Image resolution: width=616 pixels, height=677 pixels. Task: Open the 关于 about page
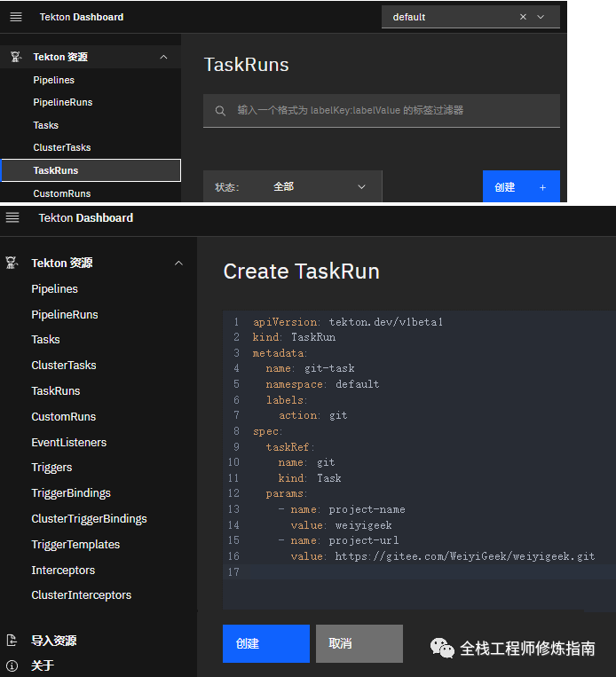click(x=43, y=665)
